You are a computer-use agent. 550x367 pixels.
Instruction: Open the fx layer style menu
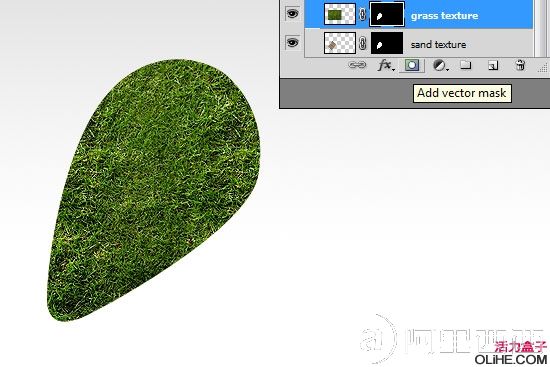(385, 65)
